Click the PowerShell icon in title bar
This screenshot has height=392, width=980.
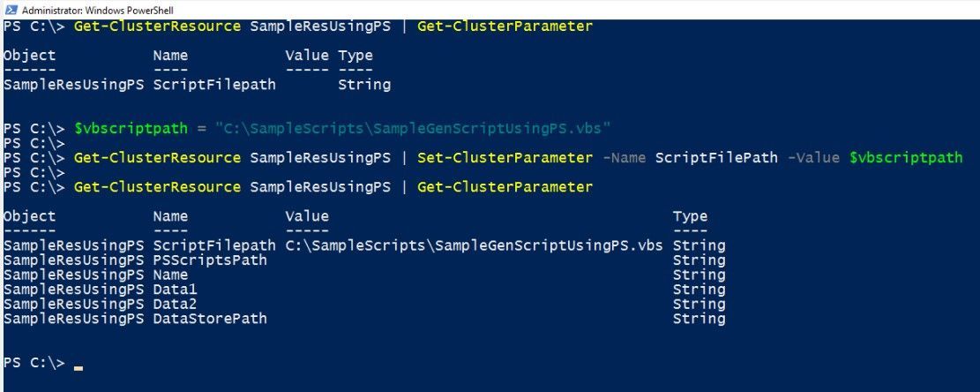[10, 9]
